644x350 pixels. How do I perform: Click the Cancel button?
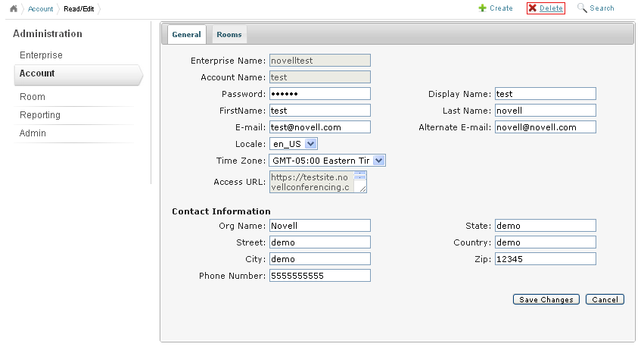point(605,299)
